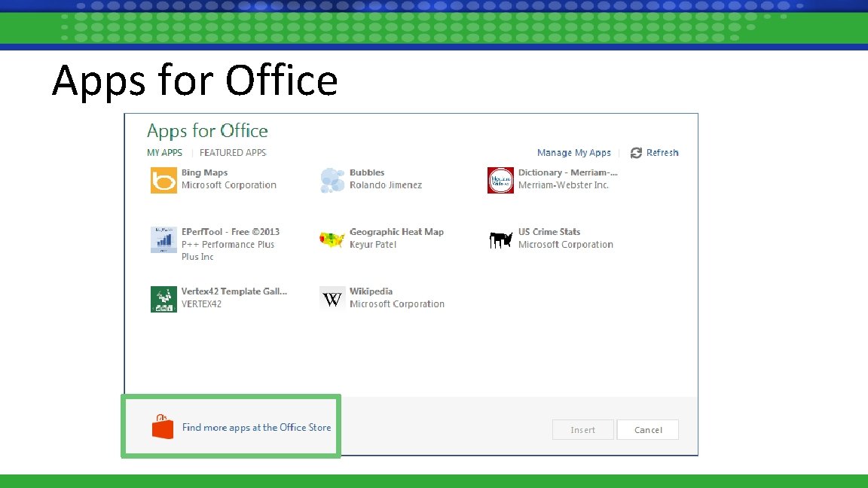Open Find more apps at the Office Store
Image resolution: width=868 pixels, height=488 pixels.
256,427
